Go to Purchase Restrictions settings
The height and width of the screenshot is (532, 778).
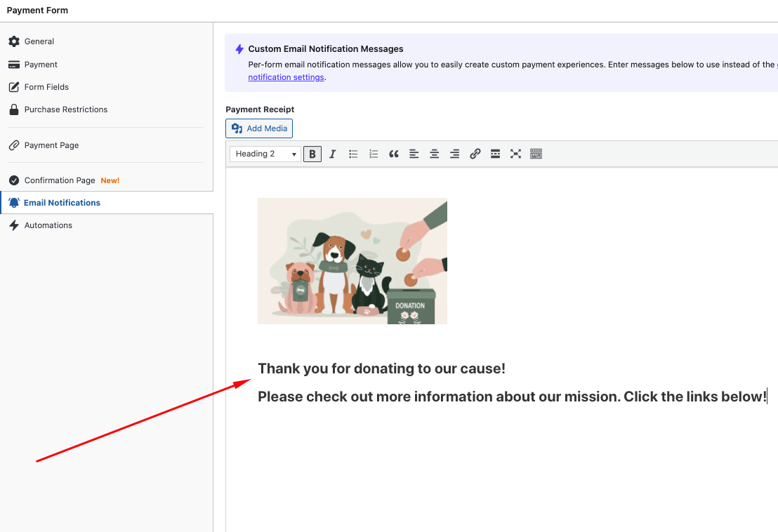click(66, 109)
